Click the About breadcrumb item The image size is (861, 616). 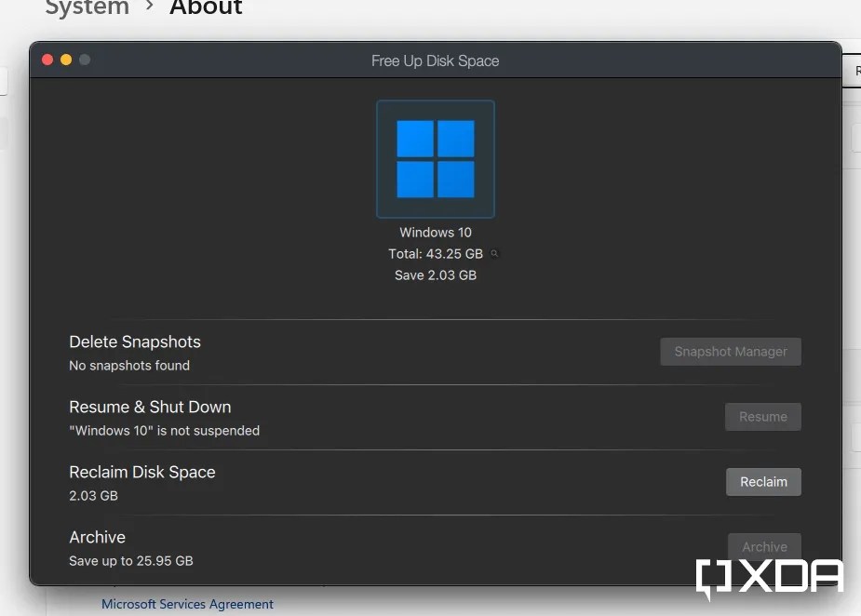pos(206,8)
